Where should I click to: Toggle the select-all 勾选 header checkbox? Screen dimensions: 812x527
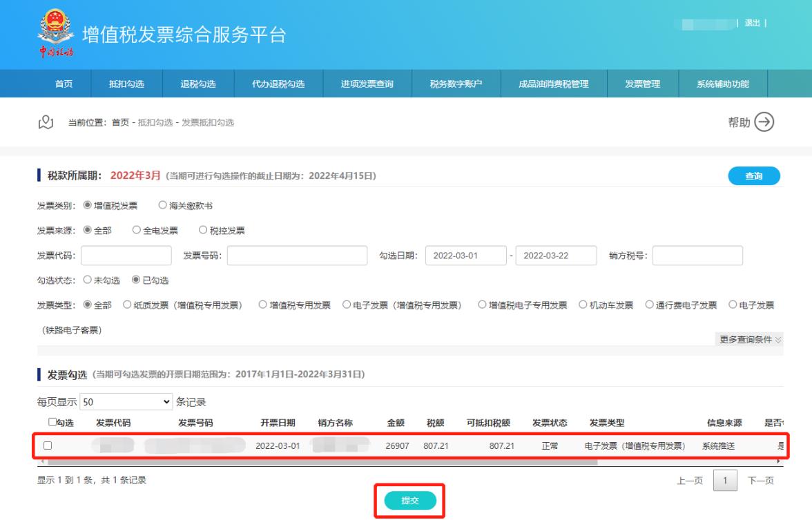[53, 423]
